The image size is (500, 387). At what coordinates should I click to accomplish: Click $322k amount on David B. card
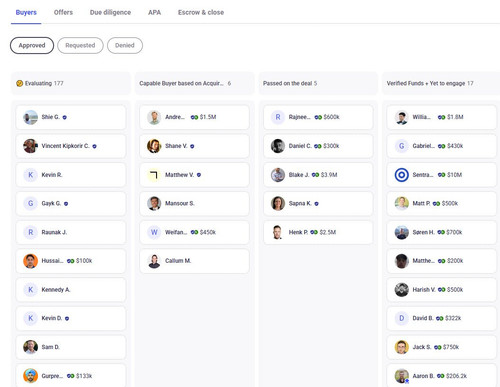(x=453, y=318)
